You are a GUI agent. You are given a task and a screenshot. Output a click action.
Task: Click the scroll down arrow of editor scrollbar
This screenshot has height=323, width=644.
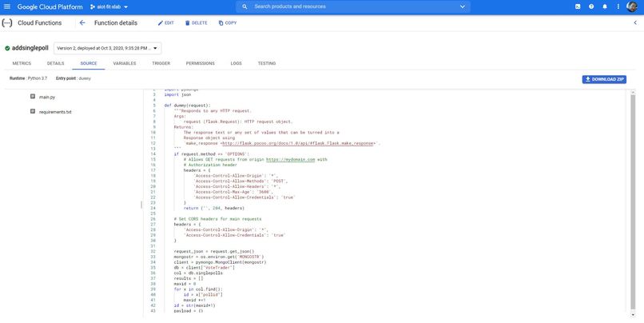tap(633, 314)
